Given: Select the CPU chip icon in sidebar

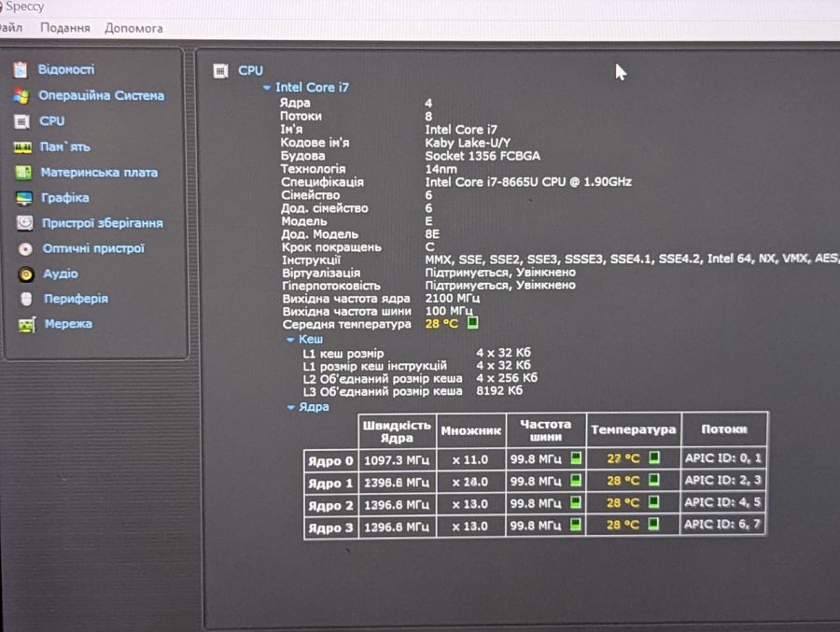Looking at the screenshot, I should point(22,121).
